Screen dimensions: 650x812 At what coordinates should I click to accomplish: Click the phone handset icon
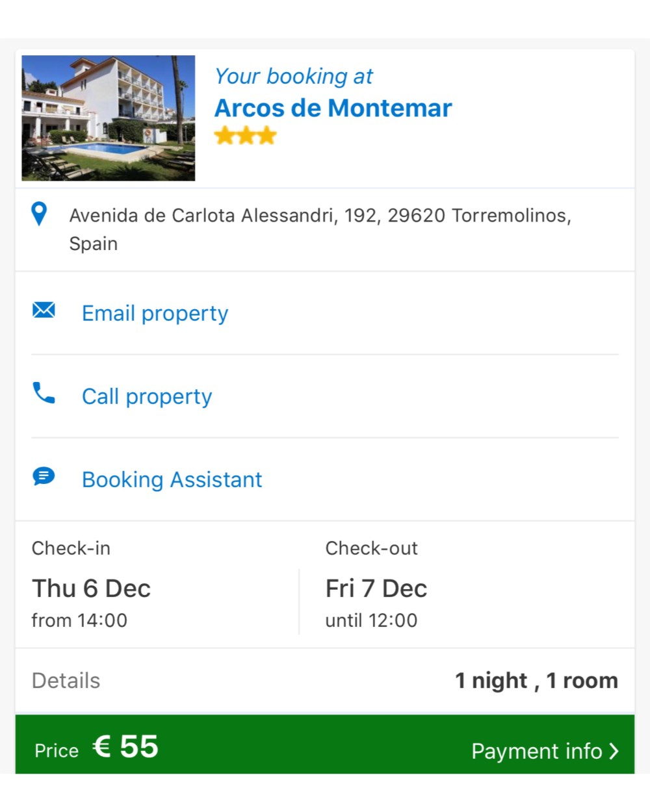point(44,393)
